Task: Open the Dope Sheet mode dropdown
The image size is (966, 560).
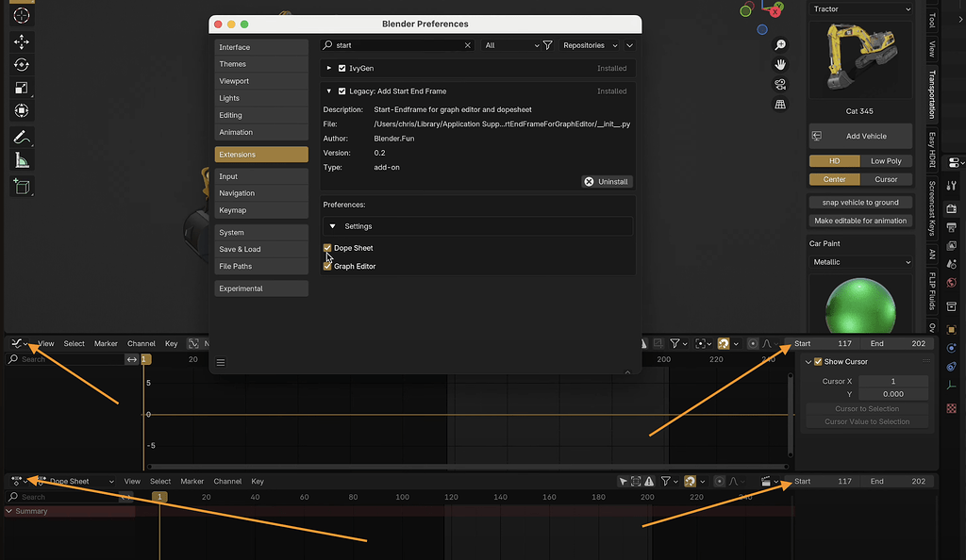Action: 75,481
